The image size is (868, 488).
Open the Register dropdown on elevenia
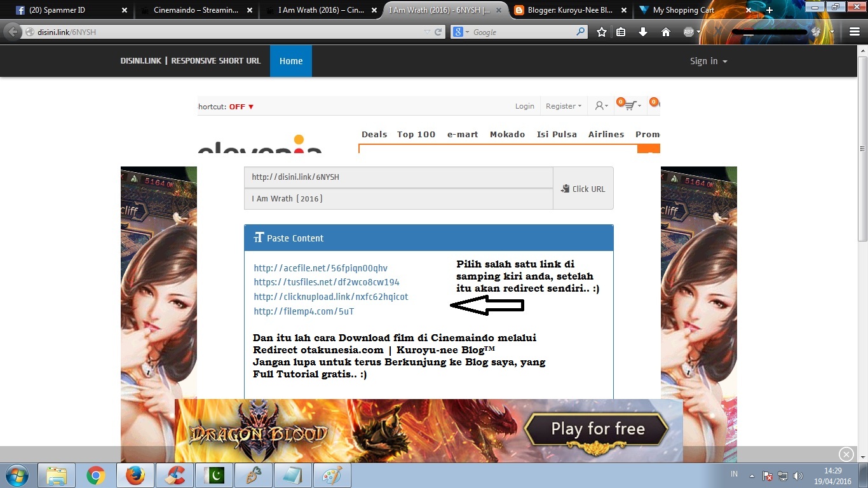click(x=564, y=106)
